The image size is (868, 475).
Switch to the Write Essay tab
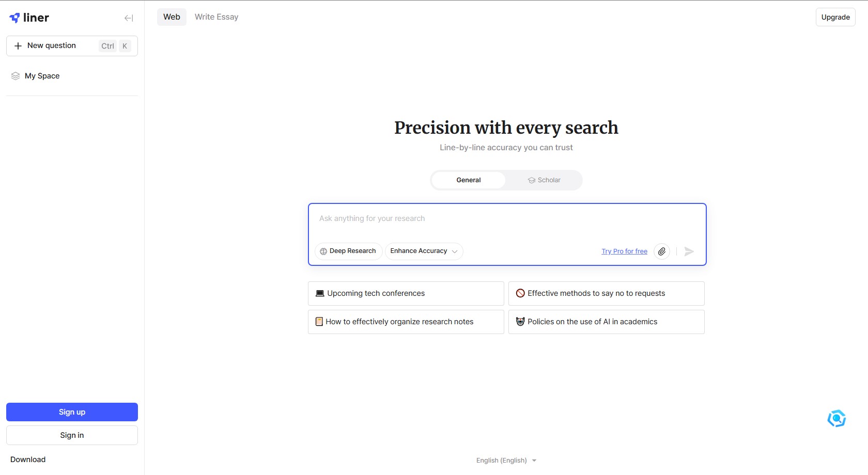pos(216,17)
